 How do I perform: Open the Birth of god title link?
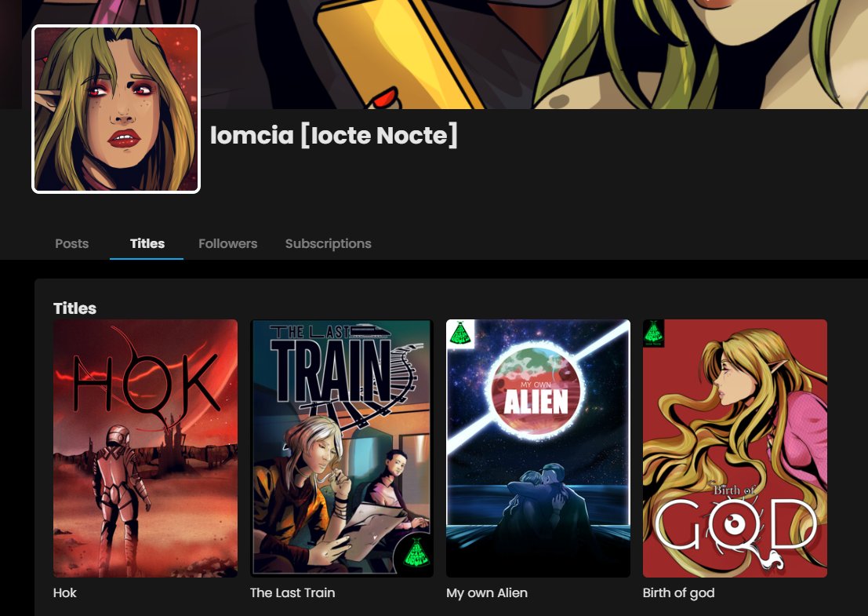(677, 592)
